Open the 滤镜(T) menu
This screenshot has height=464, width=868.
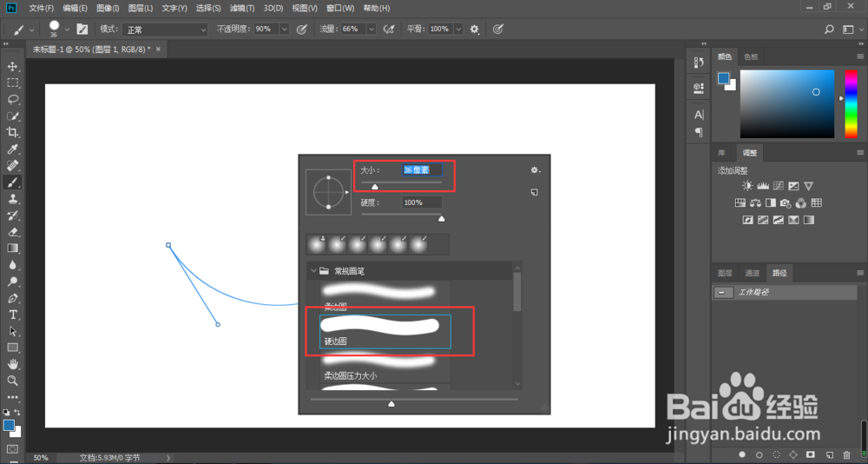pyautogui.click(x=242, y=9)
